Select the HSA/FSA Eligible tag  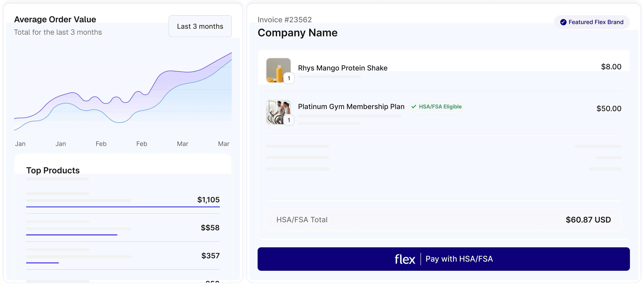pyautogui.click(x=437, y=107)
